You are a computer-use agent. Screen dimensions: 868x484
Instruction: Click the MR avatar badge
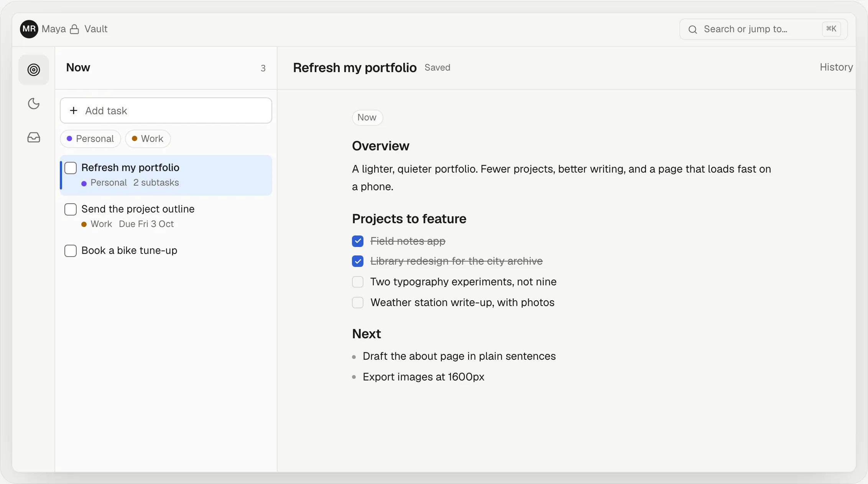click(x=29, y=29)
